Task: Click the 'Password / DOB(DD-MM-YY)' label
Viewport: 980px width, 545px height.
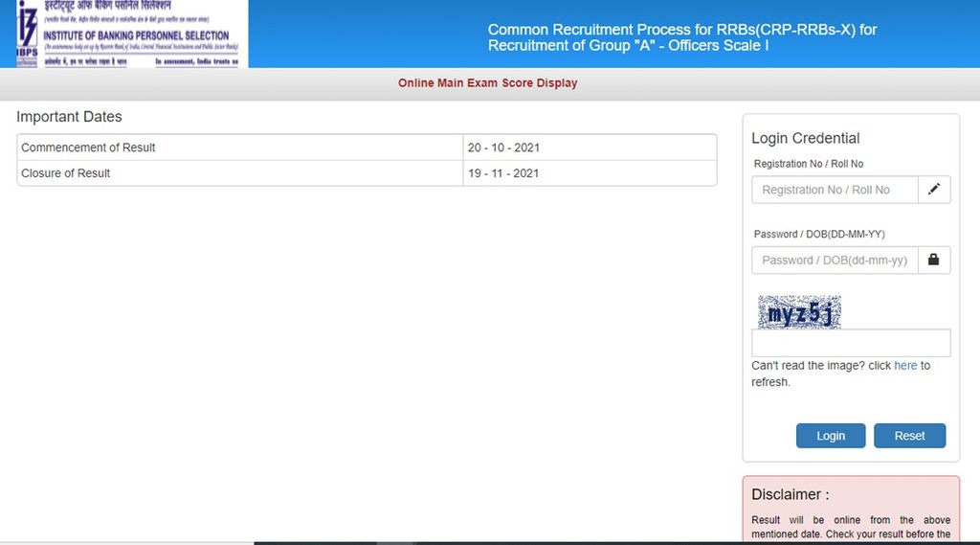Action: click(x=819, y=234)
